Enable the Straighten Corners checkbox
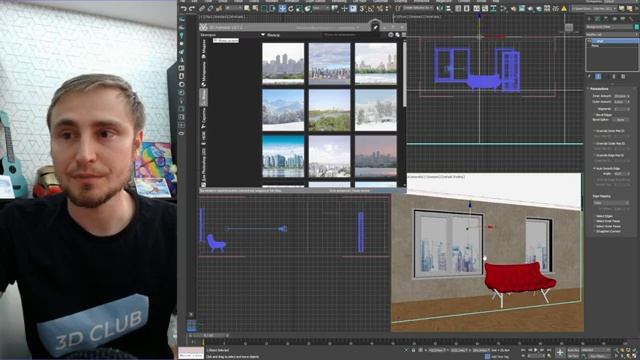The image size is (640, 360). coord(594,231)
